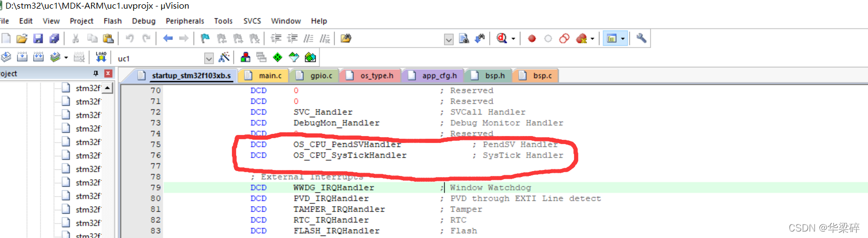Open the Project menu
Image resolution: width=868 pixels, height=238 pixels.
82,21
